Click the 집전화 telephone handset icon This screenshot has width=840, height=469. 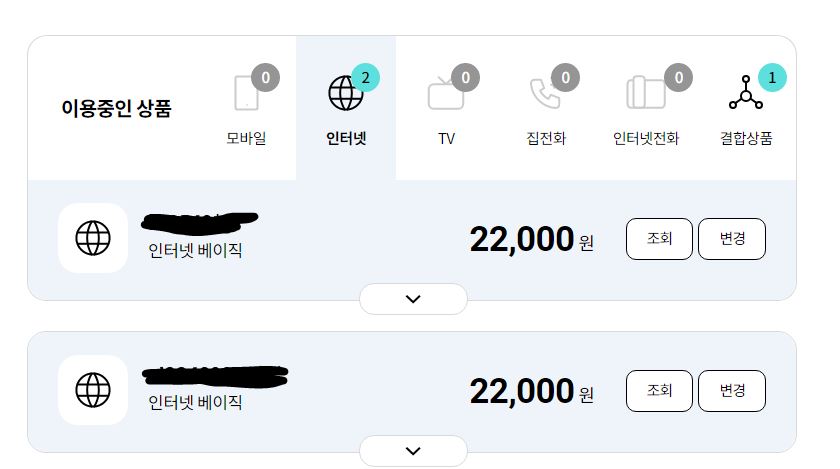[x=545, y=93]
